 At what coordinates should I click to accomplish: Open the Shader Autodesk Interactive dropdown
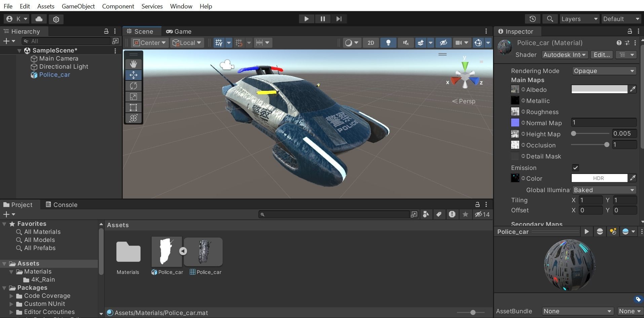[x=565, y=55]
